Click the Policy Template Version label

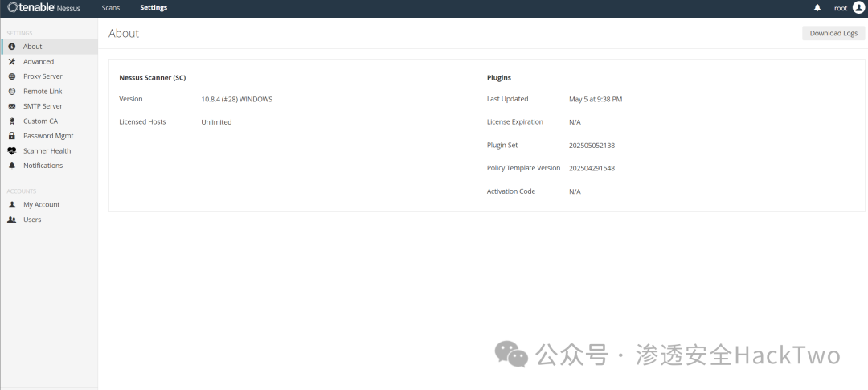tap(524, 168)
